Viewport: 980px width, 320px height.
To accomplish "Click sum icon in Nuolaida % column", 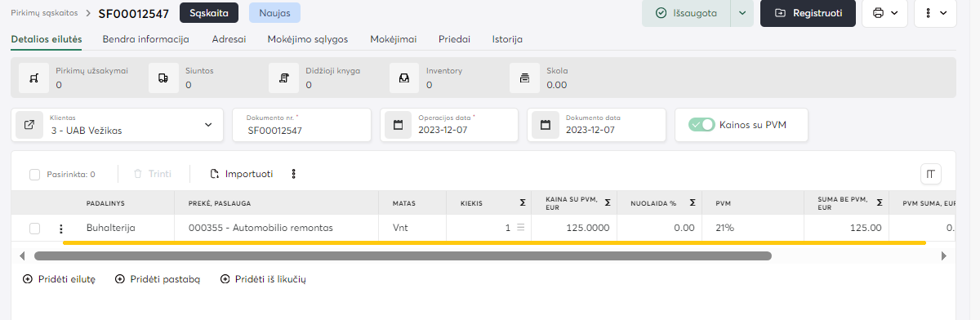I will (692, 202).
